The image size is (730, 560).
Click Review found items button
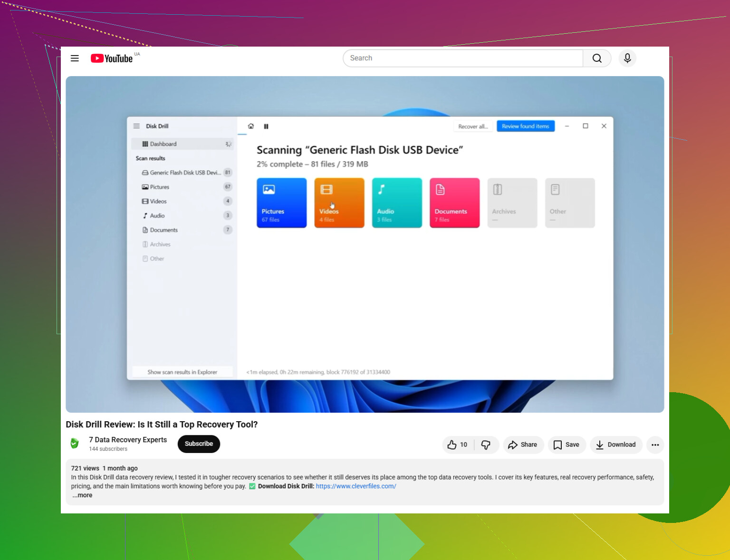[526, 126]
